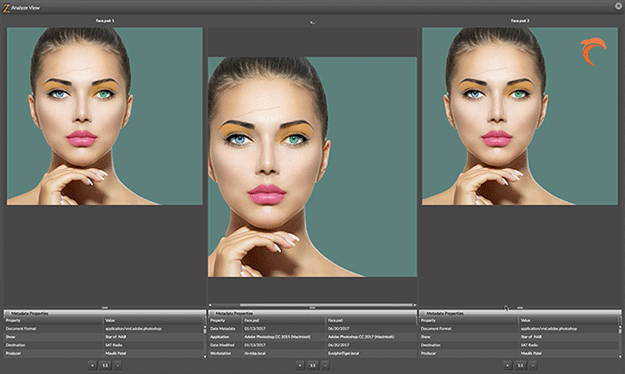Reset left preview to 1:1 zoom
This screenshot has width=625, height=374.
(105, 365)
